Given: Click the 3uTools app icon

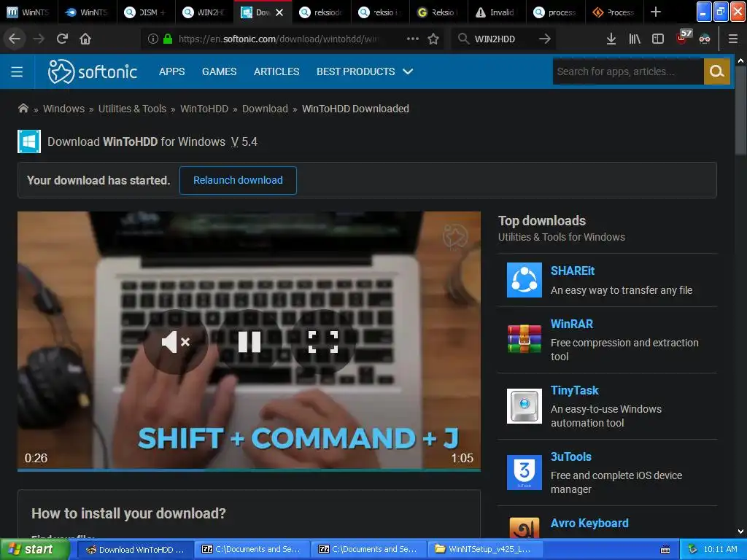Looking at the screenshot, I should click(524, 472).
